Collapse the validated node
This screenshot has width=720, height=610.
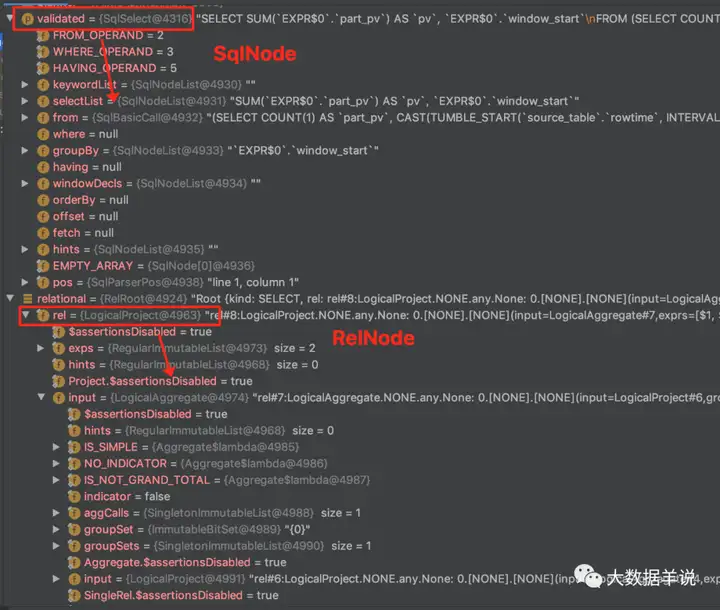10,18
